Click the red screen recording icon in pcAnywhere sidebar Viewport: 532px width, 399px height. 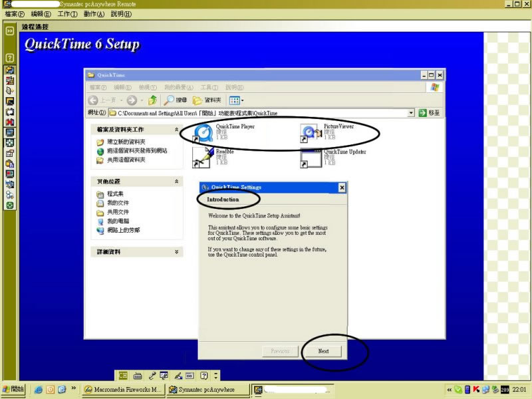point(10,174)
